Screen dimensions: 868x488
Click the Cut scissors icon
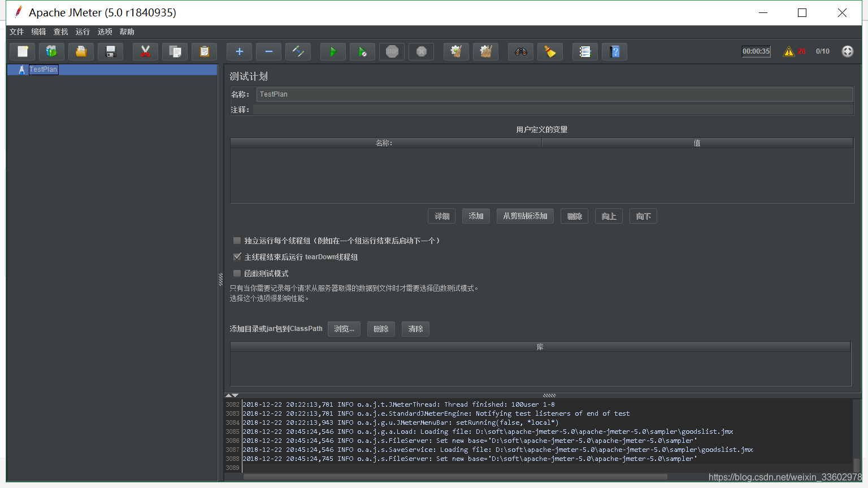pyautogui.click(x=146, y=51)
